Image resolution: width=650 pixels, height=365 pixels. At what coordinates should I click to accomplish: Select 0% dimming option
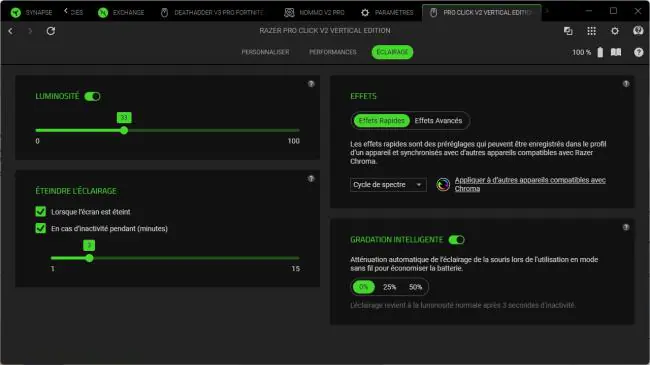point(364,287)
